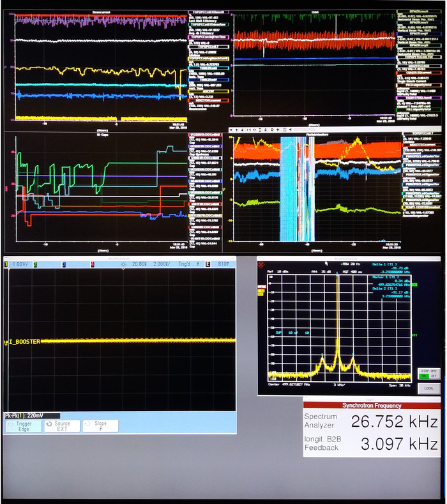Click the Synchrotron Frequency red header
Screen dimensions: 447x504
[372, 405]
